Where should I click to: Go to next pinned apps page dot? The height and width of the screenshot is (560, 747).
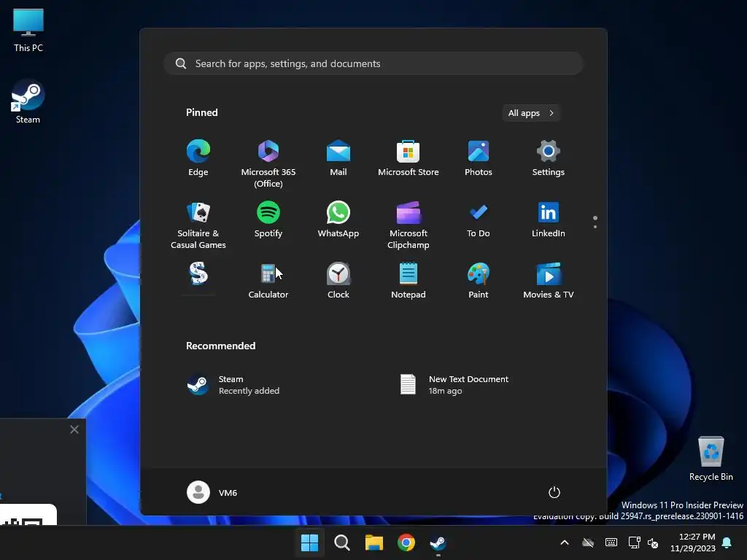click(x=595, y=227)
